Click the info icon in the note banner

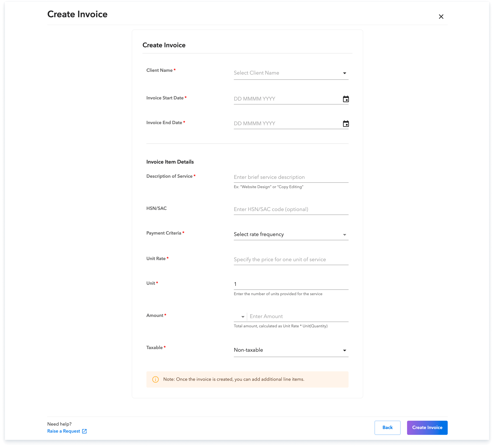click(x=155, y=379)
